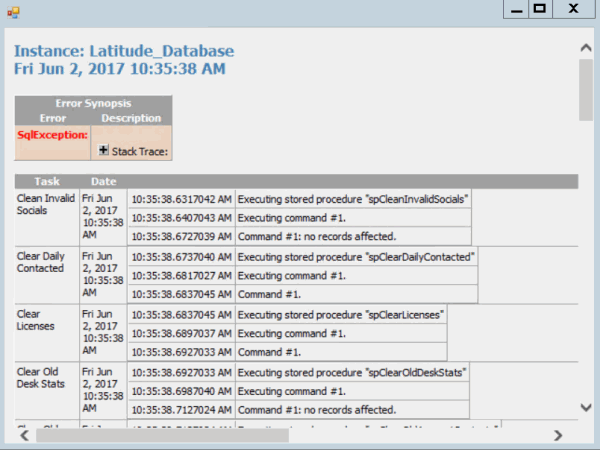Click Executing stored procedure "spClearDailyContacted" entry

coord(356,257)
